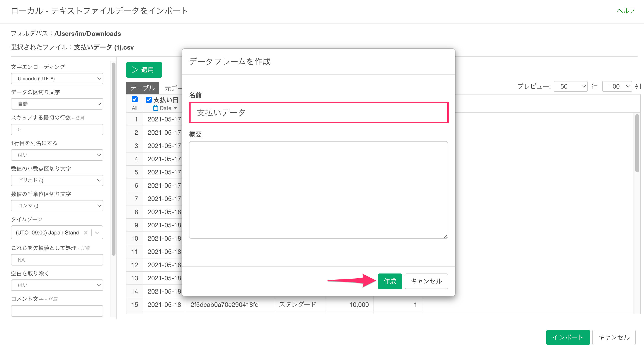Click the preview table vertical scrollbar
Viewport: 644px width, 347px height.
point(637,143)
